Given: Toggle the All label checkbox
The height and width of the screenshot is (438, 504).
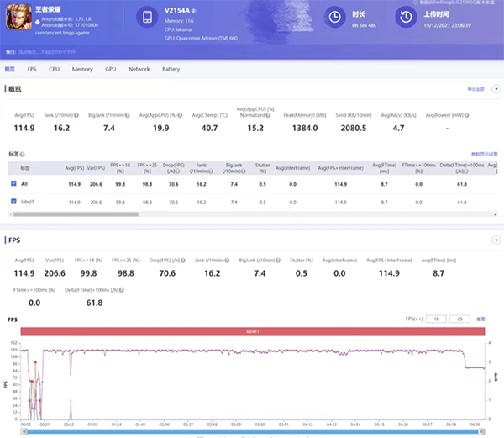Looking at the screenshot, I should click(12, 182).
